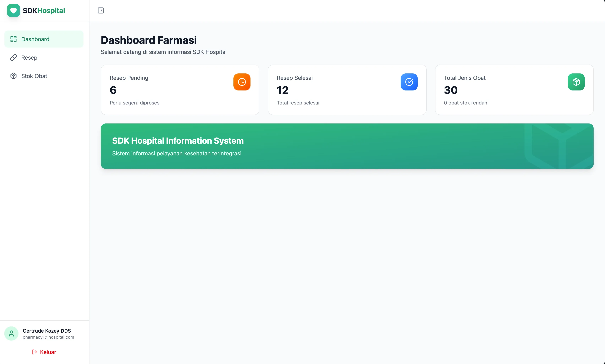The height and width of the screenshot is (364, 605).
Task: Click the pharmacy1@hospital.com email text
Action: pos(48,337)
